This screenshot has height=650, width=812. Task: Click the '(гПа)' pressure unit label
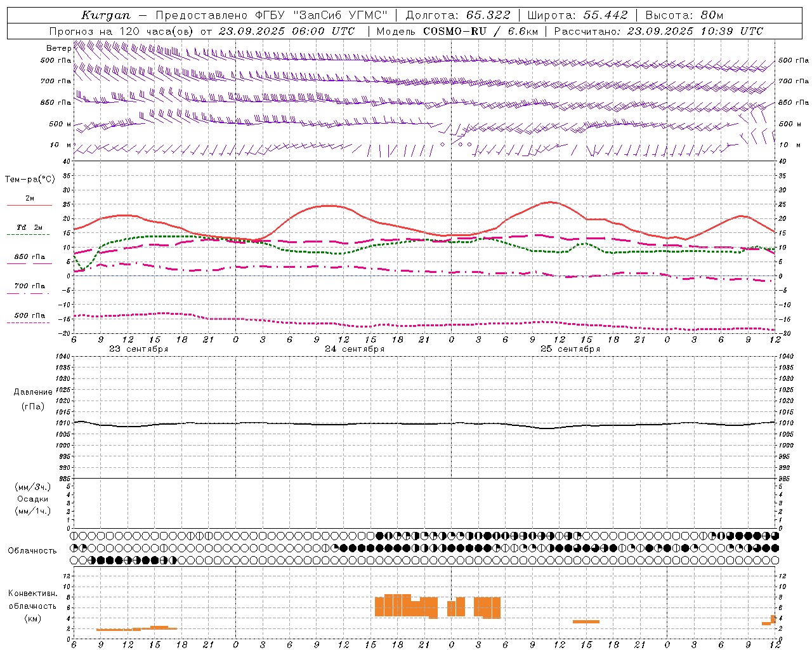[x=33, y=406]
